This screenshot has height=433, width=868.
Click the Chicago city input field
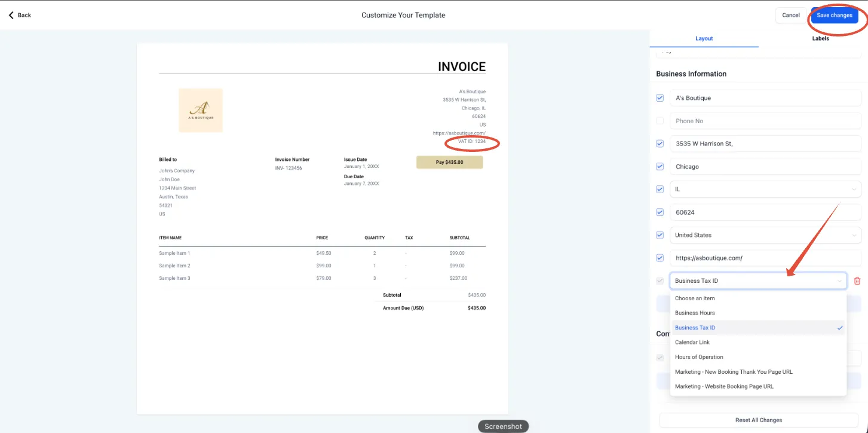pos(765,166)
